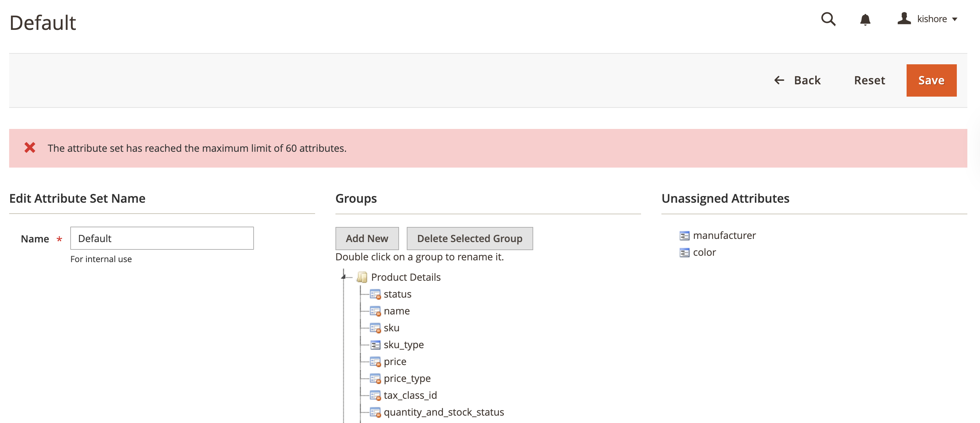Select the color attribute icon

684,252
